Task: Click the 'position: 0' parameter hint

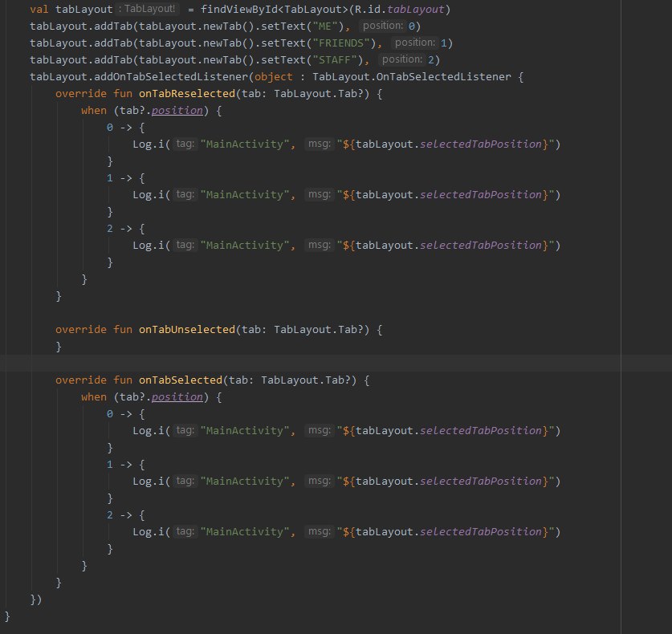Action: pyautogui.click(x=389, y=26)
